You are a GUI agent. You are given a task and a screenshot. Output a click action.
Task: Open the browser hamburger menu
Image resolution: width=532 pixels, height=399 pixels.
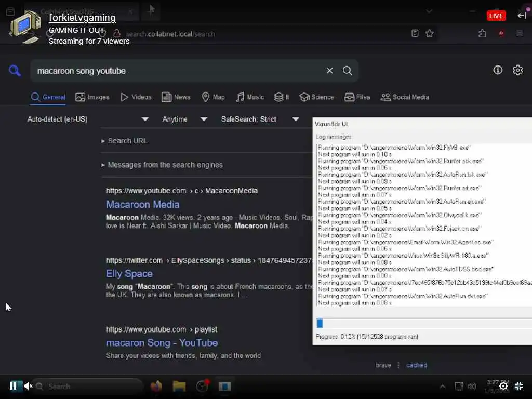point(519,33)
